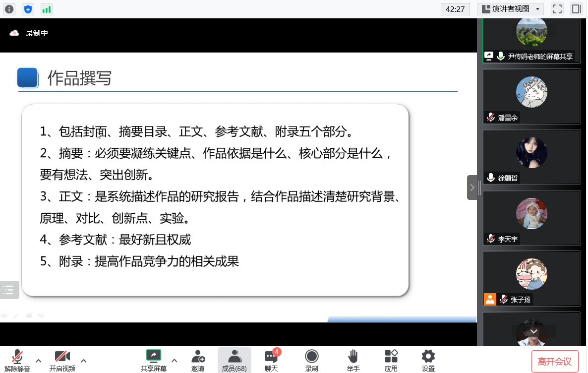Open the invite participants icon
This screenshot has height=373, width=588.
(198, 360)
